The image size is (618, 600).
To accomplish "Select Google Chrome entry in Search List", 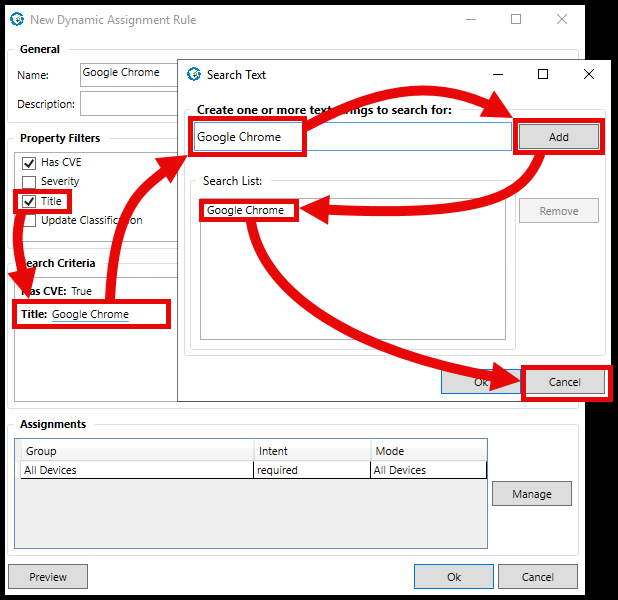I will coord(245,210).
